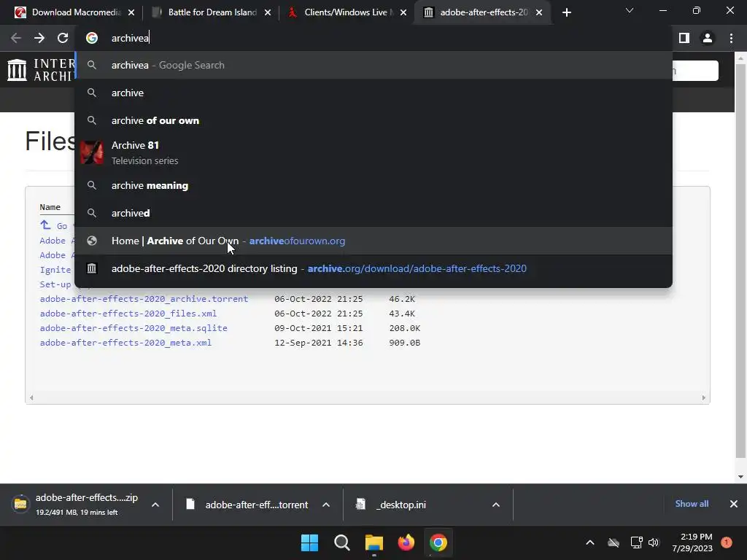Select Archive 81 television series suggestion
Viewport: 747px width, 560px height.
[x=373, y=153]
